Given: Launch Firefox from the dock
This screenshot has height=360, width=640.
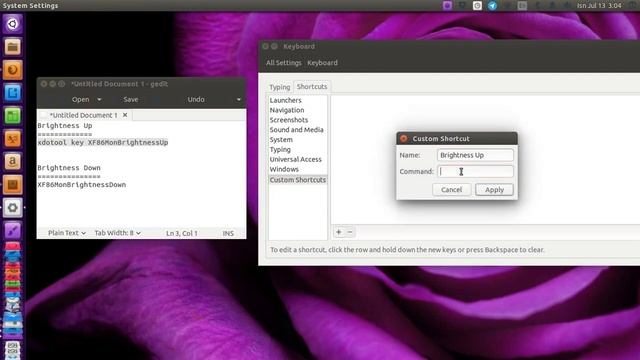Looking at the screenshot, I should point(13,70).
